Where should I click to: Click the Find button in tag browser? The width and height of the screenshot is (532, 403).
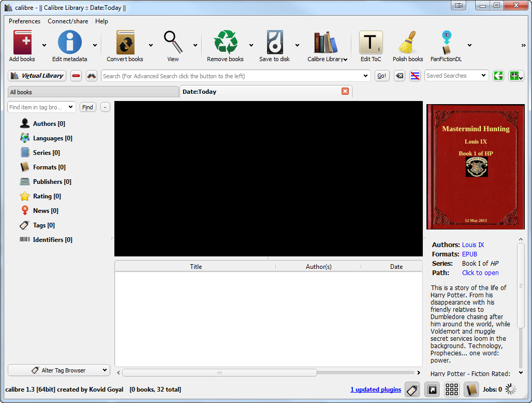[x=87, y=107]
